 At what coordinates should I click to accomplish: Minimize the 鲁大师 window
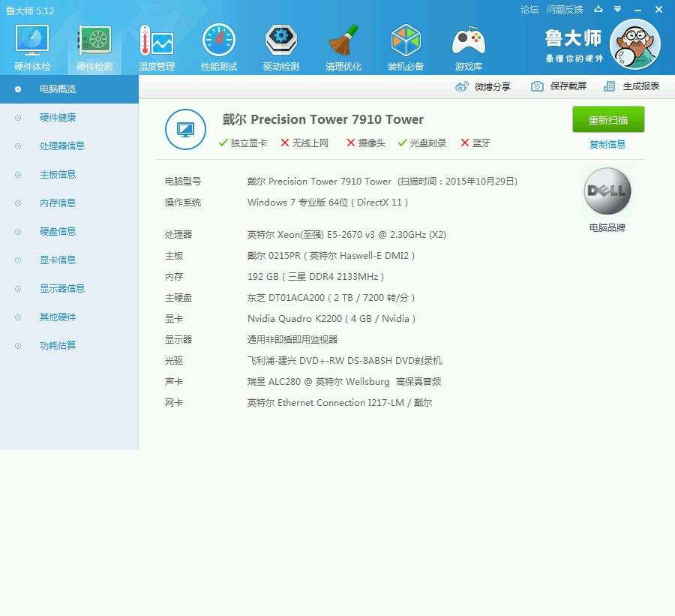click(638, 10)
